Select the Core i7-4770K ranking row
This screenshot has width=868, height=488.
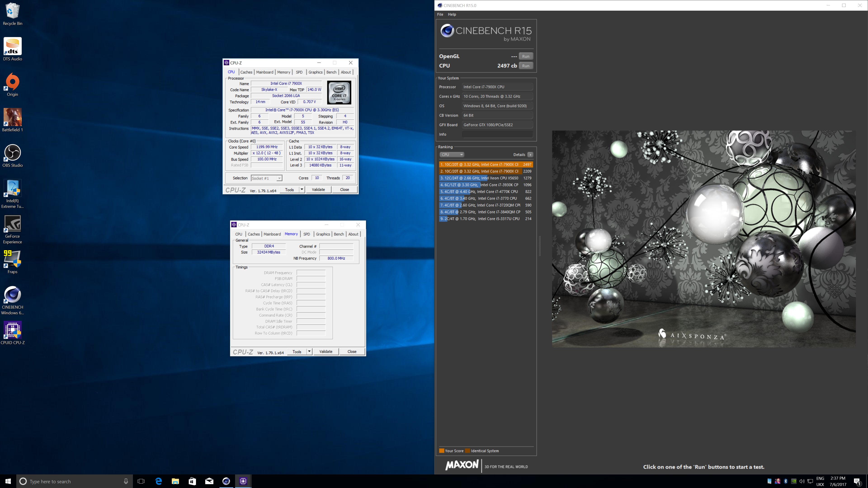[486, 192]
